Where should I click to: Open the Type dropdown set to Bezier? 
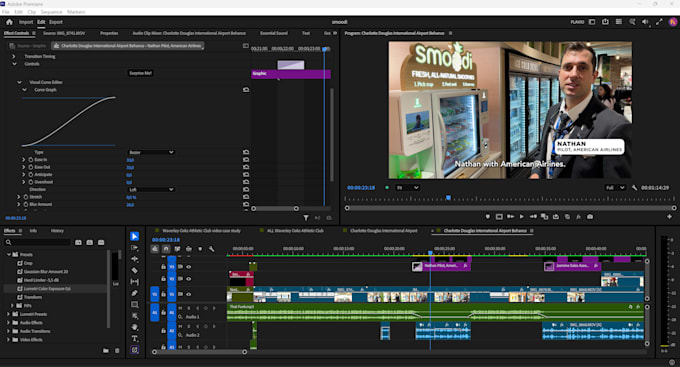[151, 152]
